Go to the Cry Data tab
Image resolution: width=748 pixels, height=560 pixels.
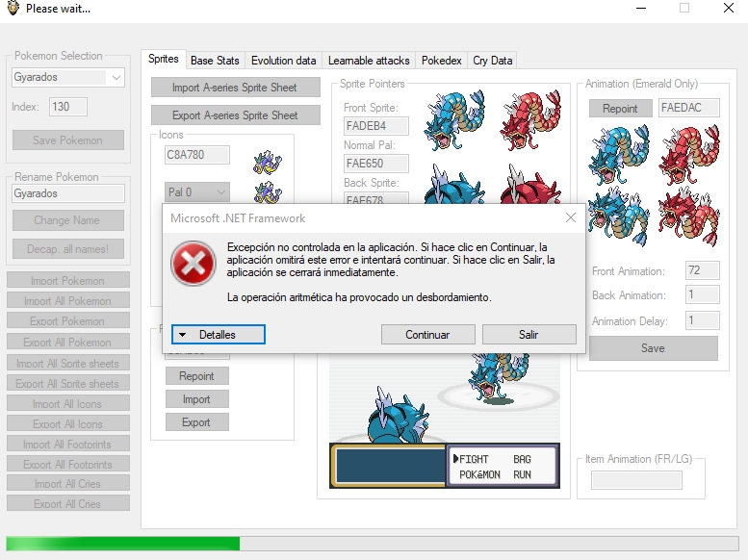(x=492, y=61)
